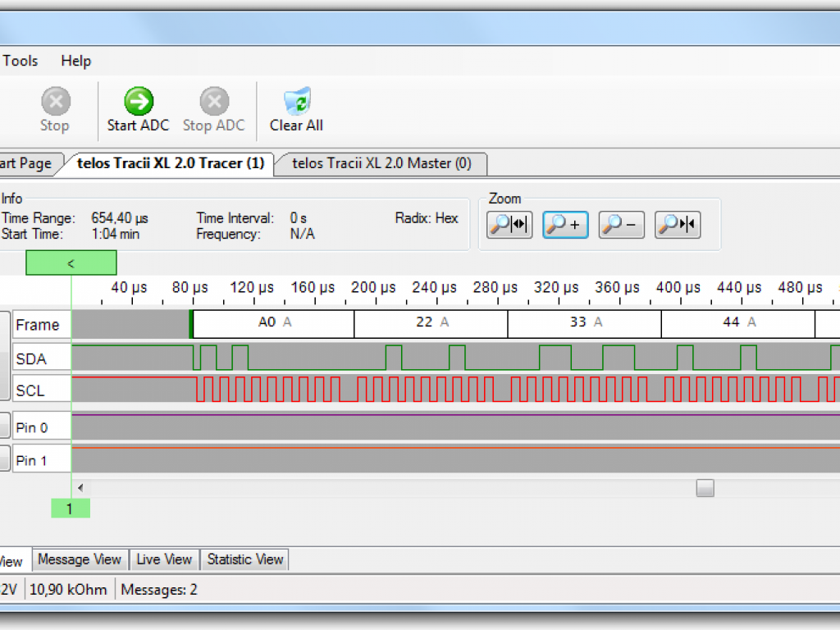Open the Help menu
Image resolution: width=840 pixels, height=630 pixels.
tap(76, 61)
